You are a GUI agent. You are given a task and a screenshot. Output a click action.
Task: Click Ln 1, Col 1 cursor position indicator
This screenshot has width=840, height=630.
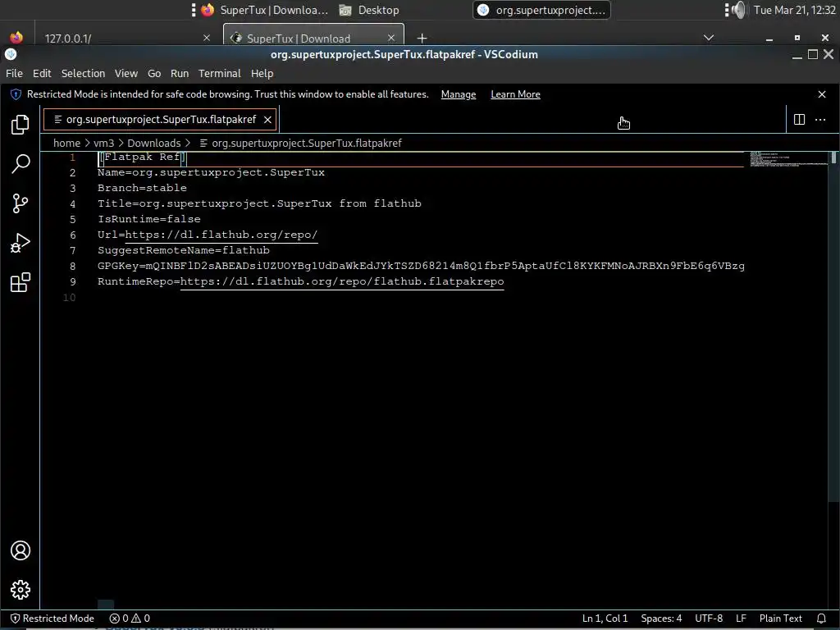point(605,619)
